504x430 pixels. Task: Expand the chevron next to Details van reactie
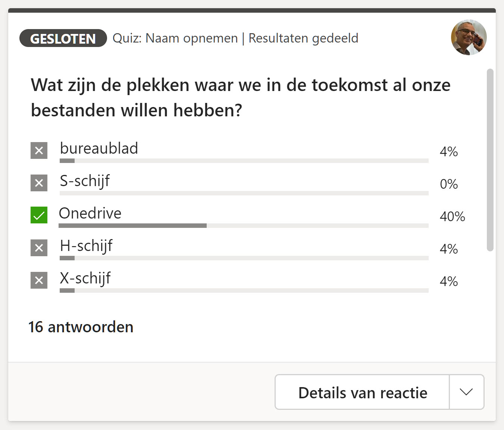pyautogui.click(x=466, y=392)
